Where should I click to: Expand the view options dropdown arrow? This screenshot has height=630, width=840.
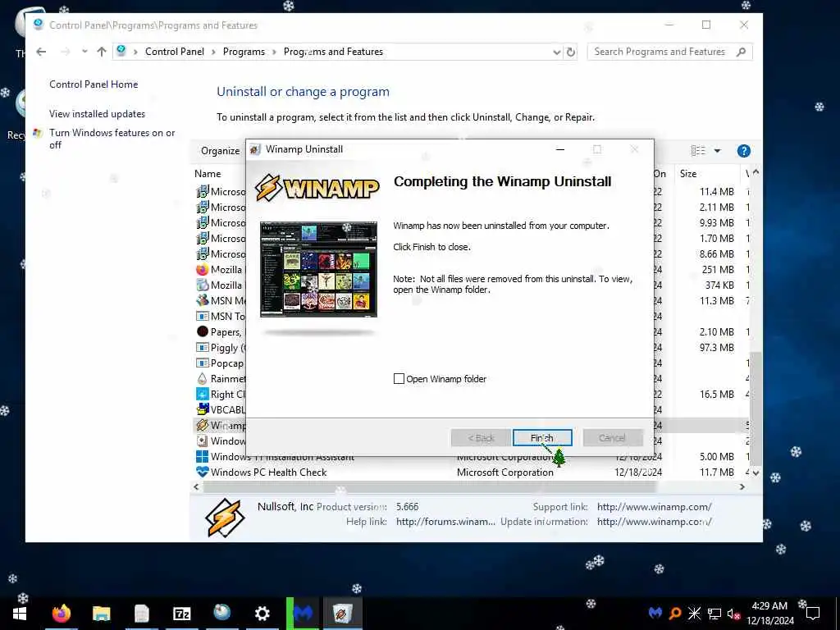click(717, 151)
